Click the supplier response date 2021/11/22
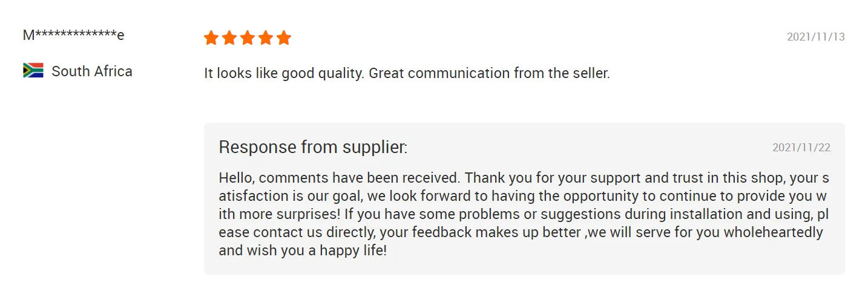 (x=801, y=148)
